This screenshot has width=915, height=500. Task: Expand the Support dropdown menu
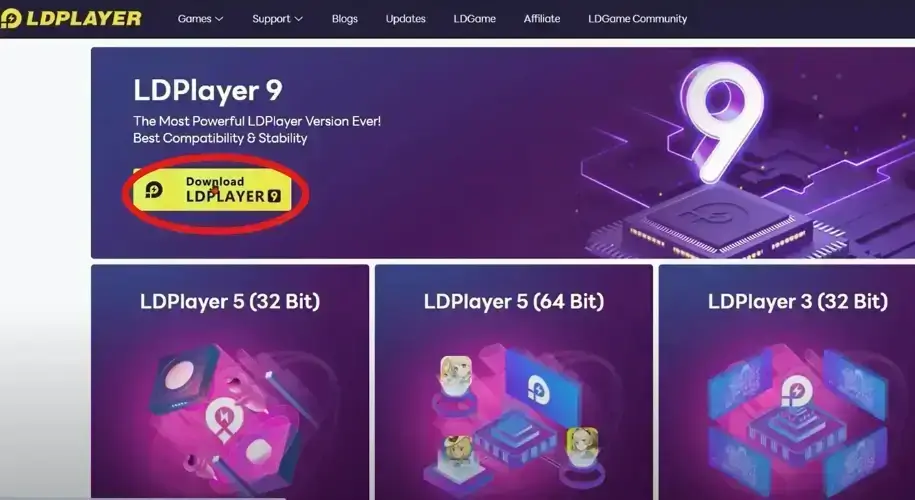(277, 19)
